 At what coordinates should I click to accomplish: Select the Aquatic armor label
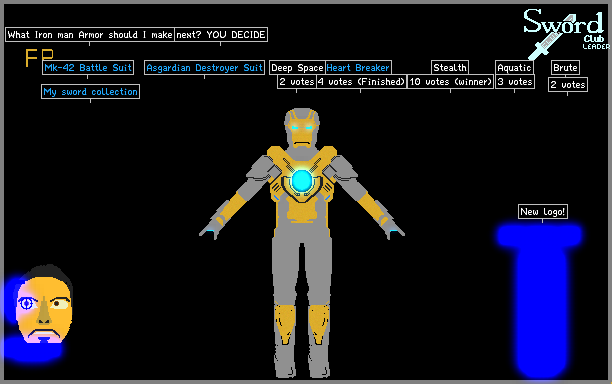tap(514, 68)
